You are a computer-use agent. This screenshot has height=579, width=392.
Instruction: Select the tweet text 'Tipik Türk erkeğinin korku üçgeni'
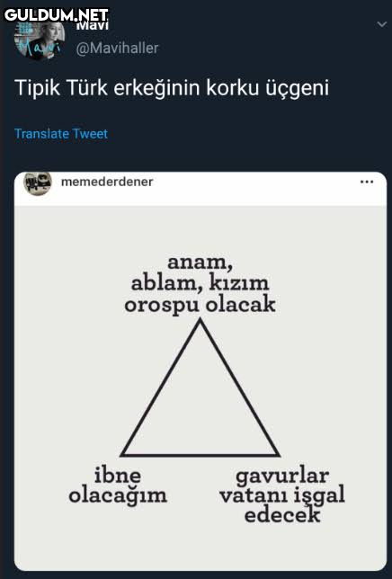tap(172, 88)
